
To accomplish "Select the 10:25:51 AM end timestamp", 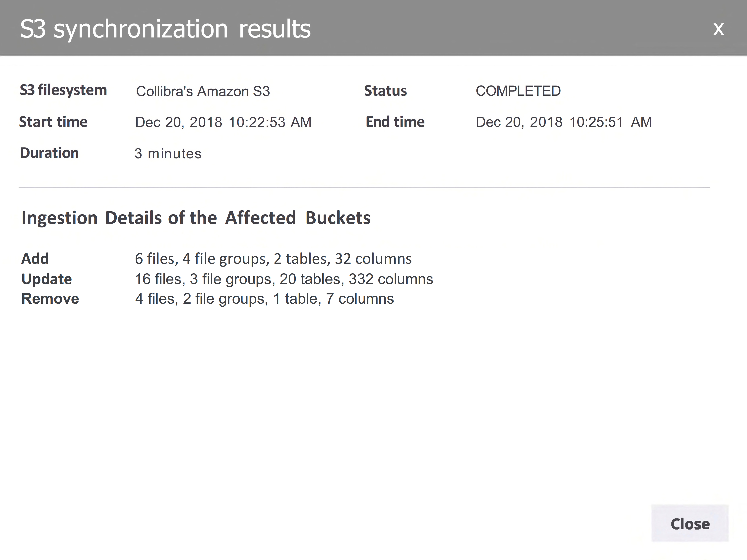I will (563, 122).
